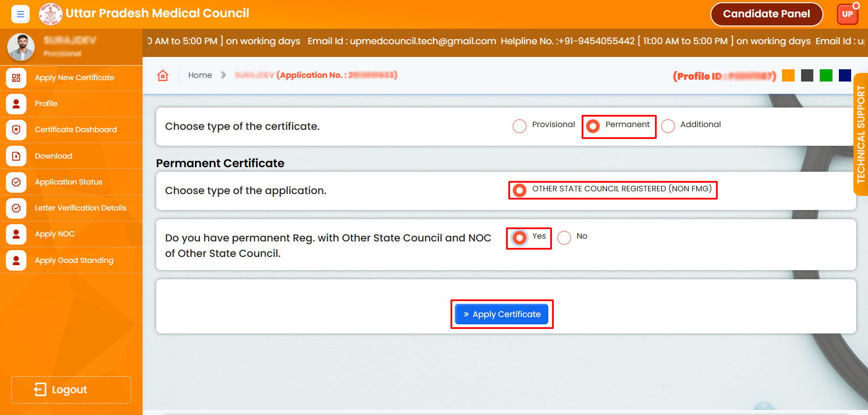This screenshot has height=415, width=868.
Task: Click the home icon in breadcrumb
Action: (x=163, y=76)
